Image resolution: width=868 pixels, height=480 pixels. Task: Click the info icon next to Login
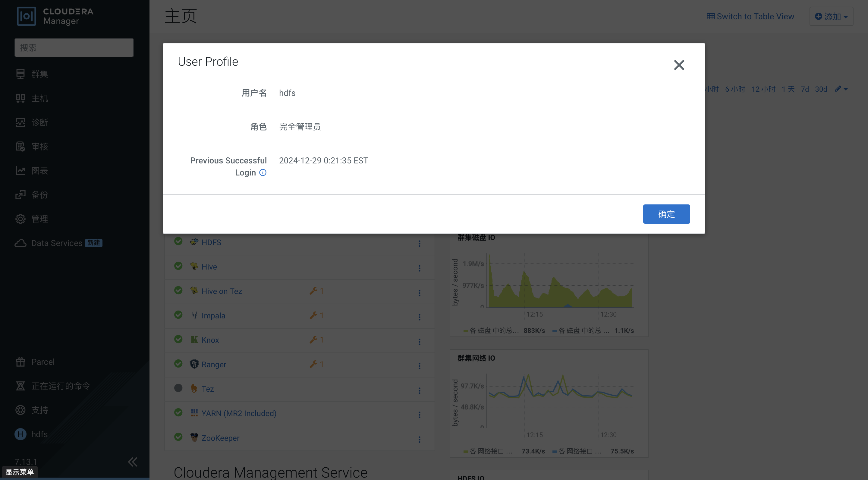[263, 172]
